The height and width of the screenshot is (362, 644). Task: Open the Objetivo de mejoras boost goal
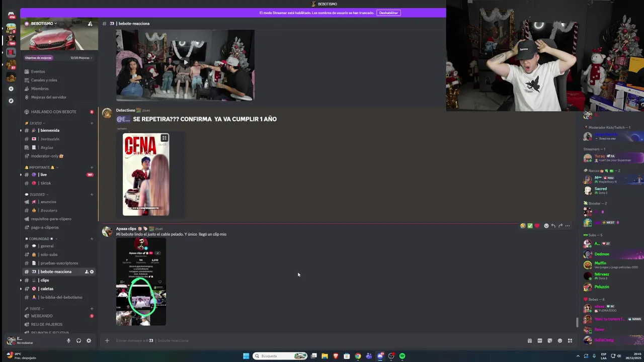point(59,58)
